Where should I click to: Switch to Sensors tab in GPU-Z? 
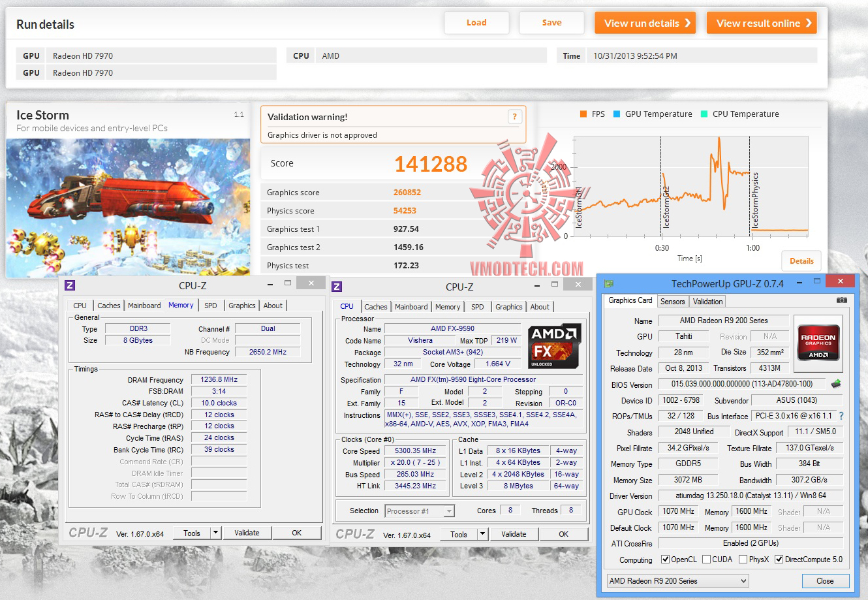(x=672, y=302)
